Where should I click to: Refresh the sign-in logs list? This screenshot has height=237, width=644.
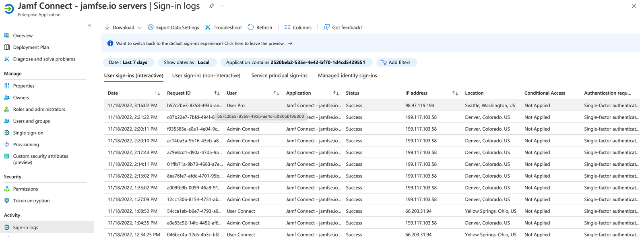click(x=260, y=27)
